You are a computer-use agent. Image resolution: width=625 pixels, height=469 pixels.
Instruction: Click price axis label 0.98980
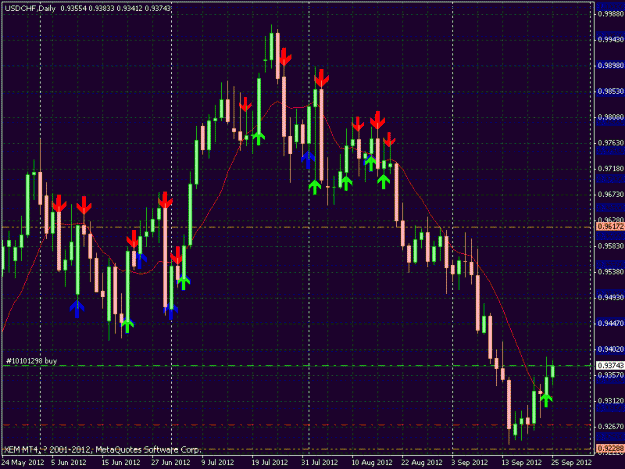(611, 65)
